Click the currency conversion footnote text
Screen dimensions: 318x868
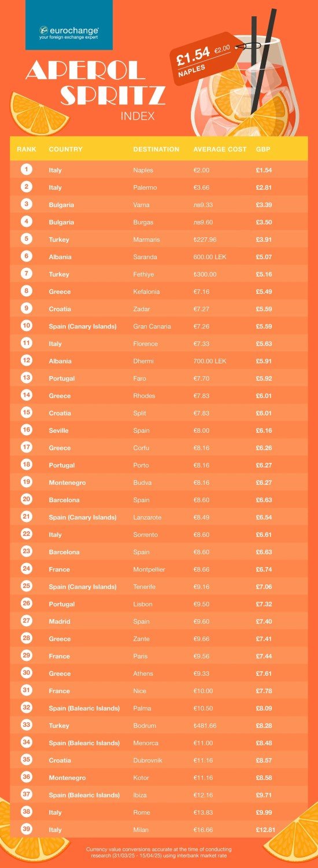pos(159,852)
